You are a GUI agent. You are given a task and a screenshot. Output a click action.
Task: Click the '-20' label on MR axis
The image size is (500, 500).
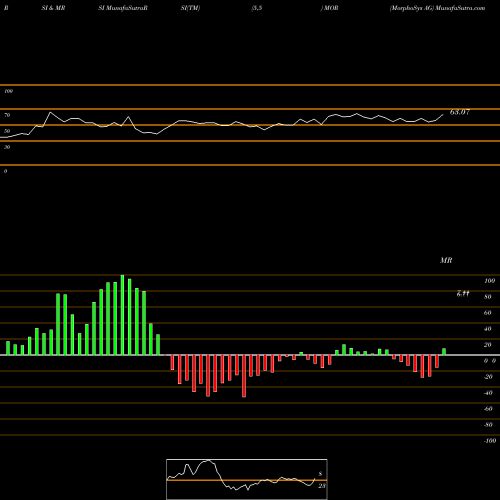[x=488, y=377]
